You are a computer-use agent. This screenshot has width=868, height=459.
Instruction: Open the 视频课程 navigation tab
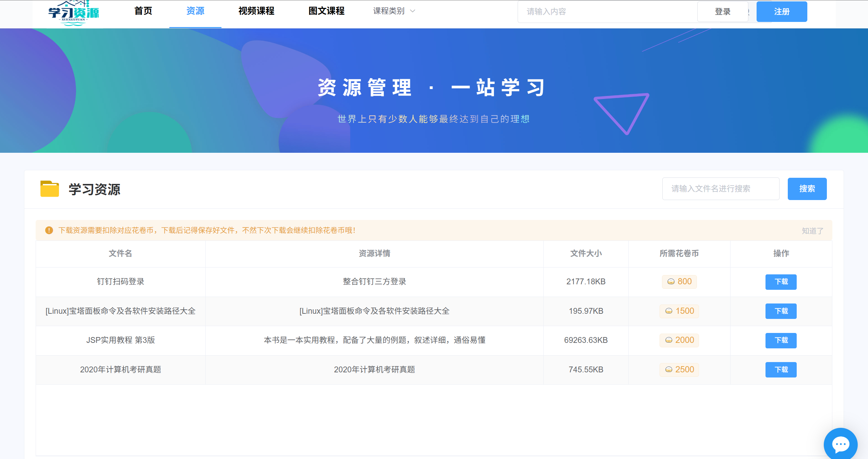coord(256,11)
